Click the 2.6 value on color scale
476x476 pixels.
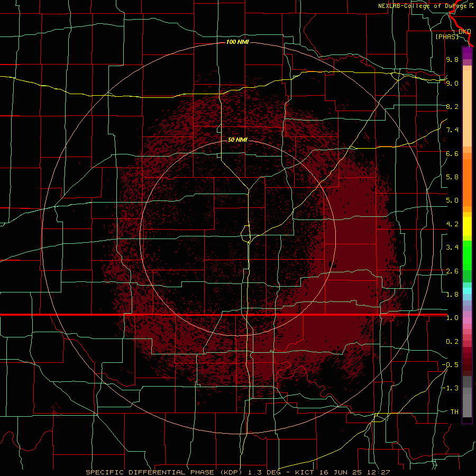452,271
